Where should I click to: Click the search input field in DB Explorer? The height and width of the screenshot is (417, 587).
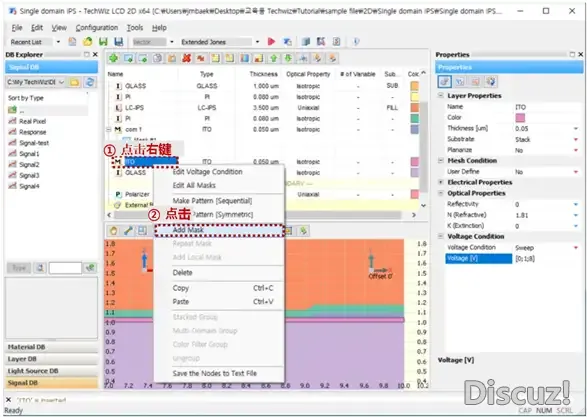65,268
